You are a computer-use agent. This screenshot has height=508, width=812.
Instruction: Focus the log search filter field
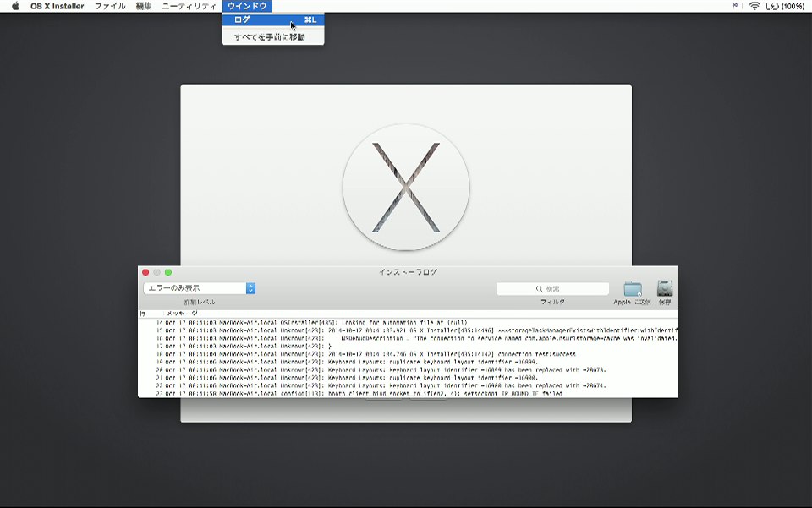coord(552,289)
